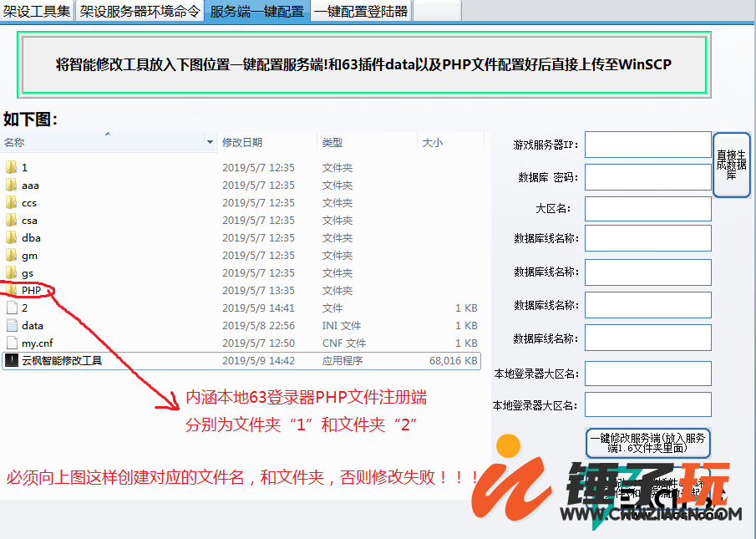The width and height of the screenshot is (756, 539).
Task: Click the data INI file icon
Action: [x=11, y=326]
